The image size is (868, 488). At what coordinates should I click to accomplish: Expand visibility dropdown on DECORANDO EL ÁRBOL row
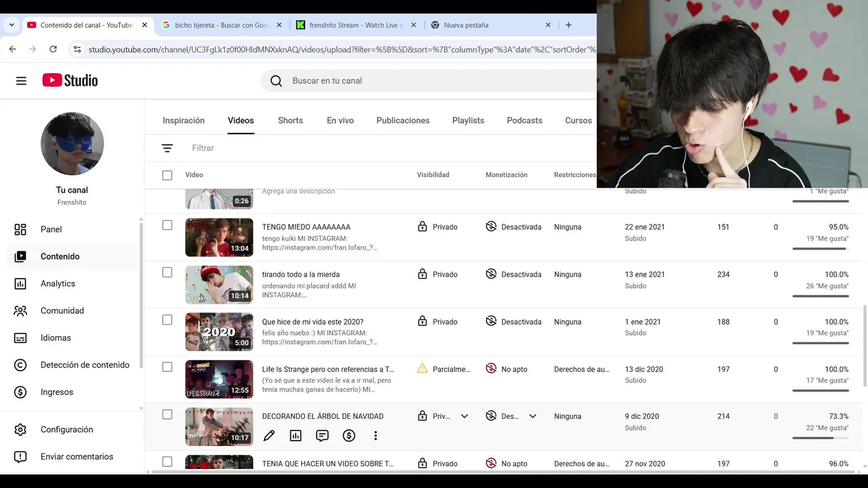pos(465,416)
